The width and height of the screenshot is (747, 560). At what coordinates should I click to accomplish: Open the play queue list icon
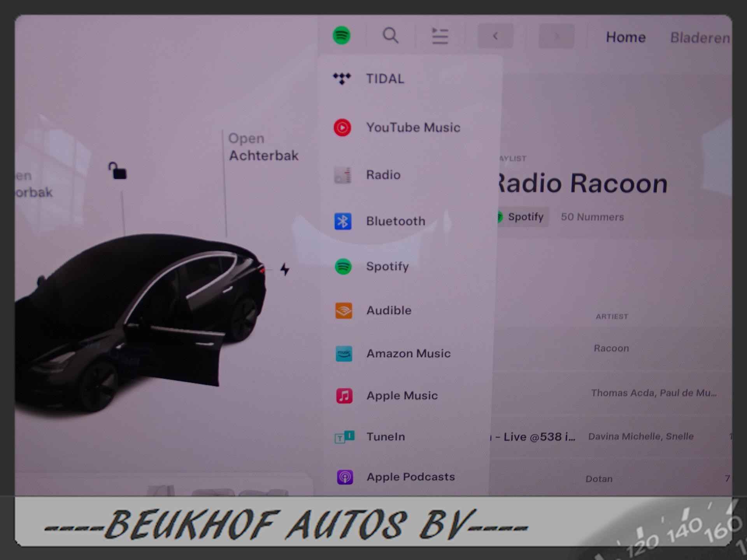click(440, 36)
